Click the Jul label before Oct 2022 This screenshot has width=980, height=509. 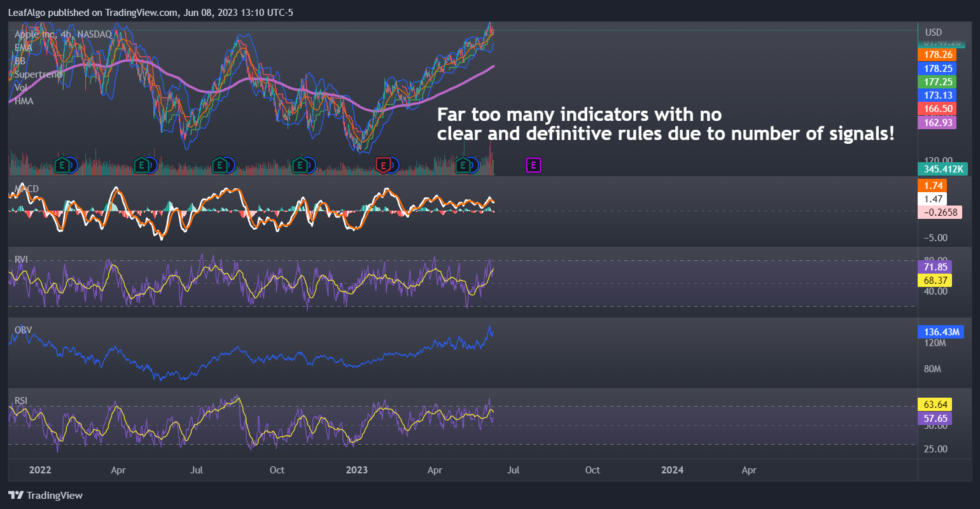point(197,470)
